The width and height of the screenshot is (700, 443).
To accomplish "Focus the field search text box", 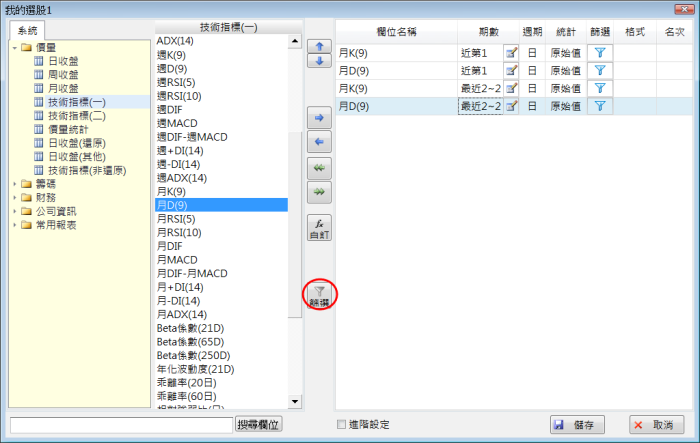I will tap(121, 425).
